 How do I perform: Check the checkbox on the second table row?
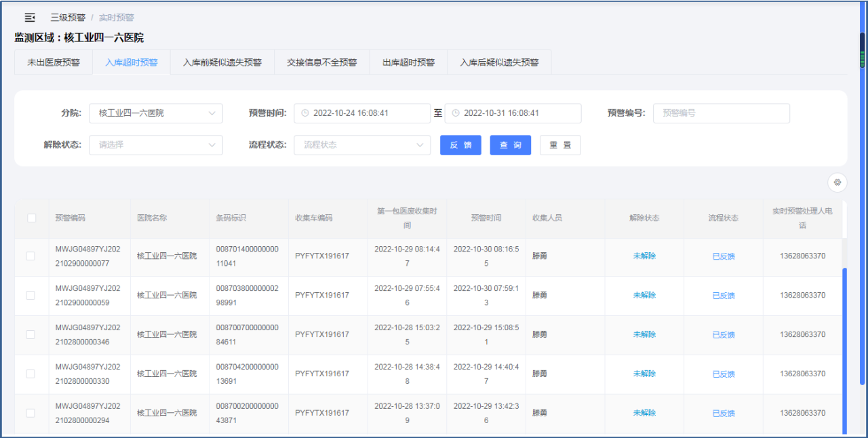pyautogui.click(x=31, y=296)
